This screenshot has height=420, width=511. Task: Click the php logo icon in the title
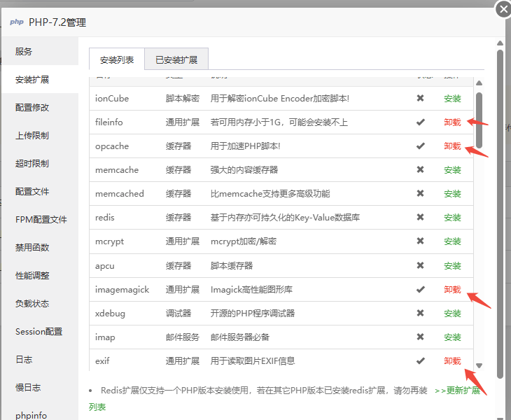coord(17,22)
